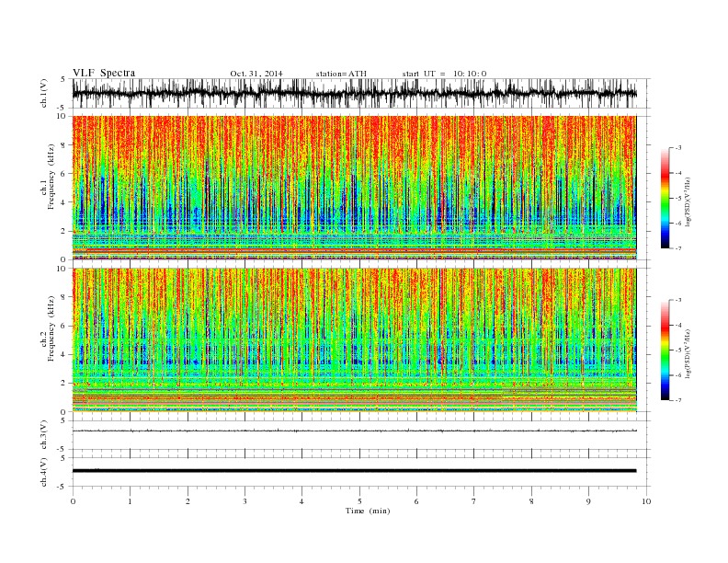Select the 'start UT = 10:10:0' text
The image size is (728, 563).
444,74
